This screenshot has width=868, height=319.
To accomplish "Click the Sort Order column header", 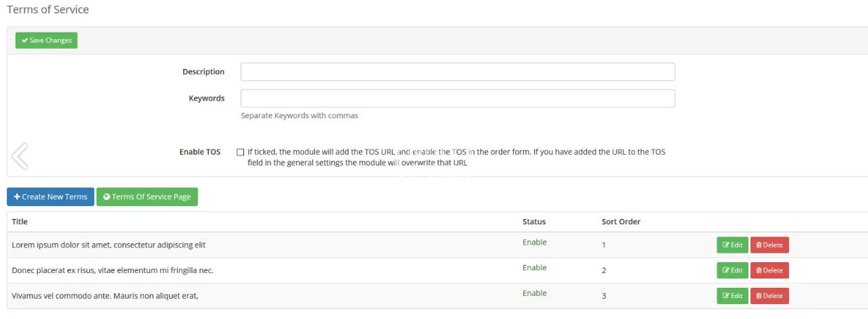I will click(x=621, y=222).
